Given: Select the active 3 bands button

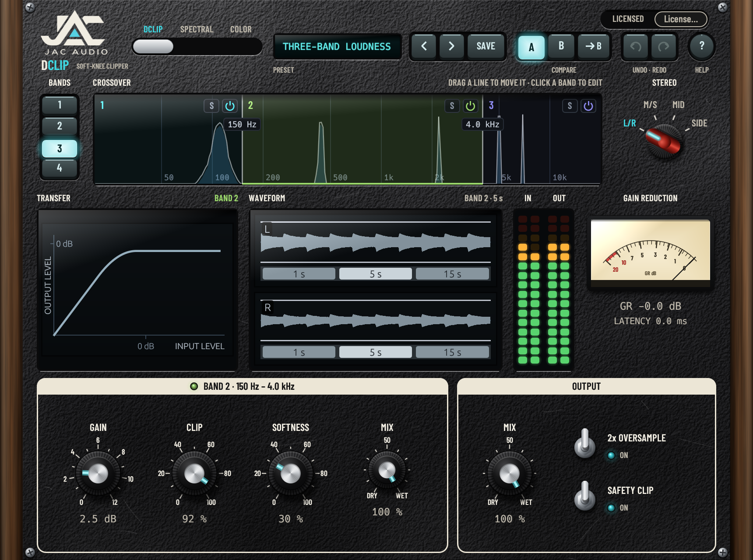Looking at the screenshot, I should pos(60,148).
